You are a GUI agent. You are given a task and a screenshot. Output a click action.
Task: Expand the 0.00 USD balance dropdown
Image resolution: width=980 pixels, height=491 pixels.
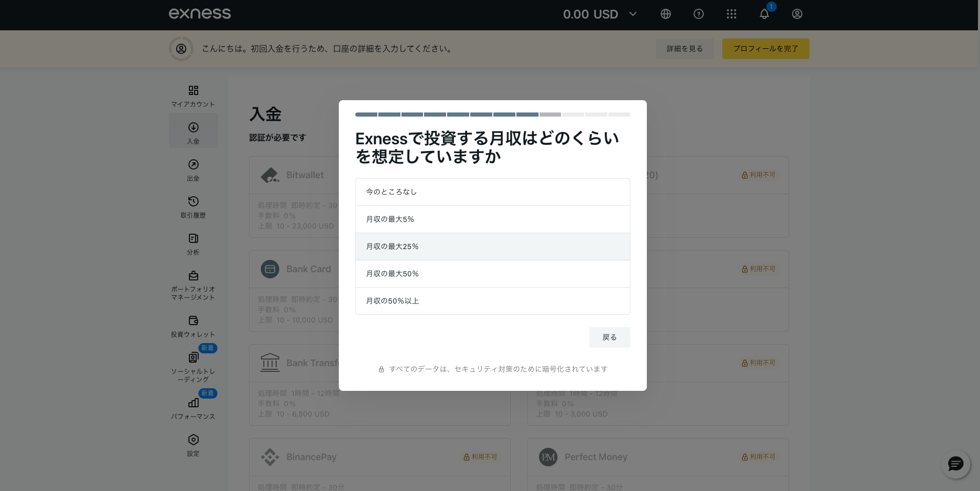pyautogui.click(x=600, y=14)
